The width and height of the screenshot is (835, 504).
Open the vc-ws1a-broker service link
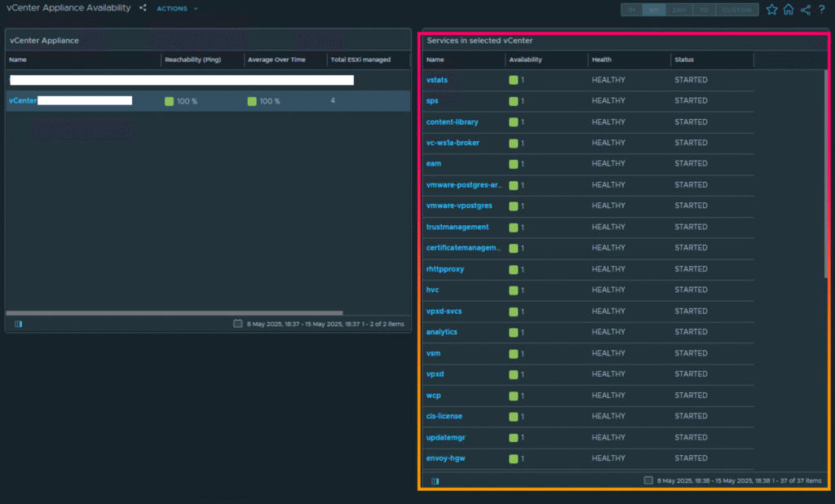tap(453, 143)
